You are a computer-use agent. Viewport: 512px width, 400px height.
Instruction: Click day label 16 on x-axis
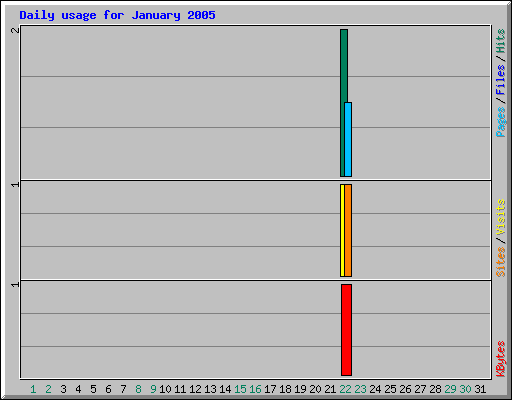coord(255,389)
